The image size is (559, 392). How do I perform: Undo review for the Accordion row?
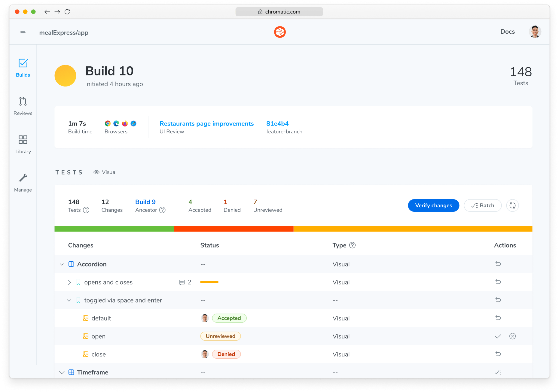coord(498,264)
